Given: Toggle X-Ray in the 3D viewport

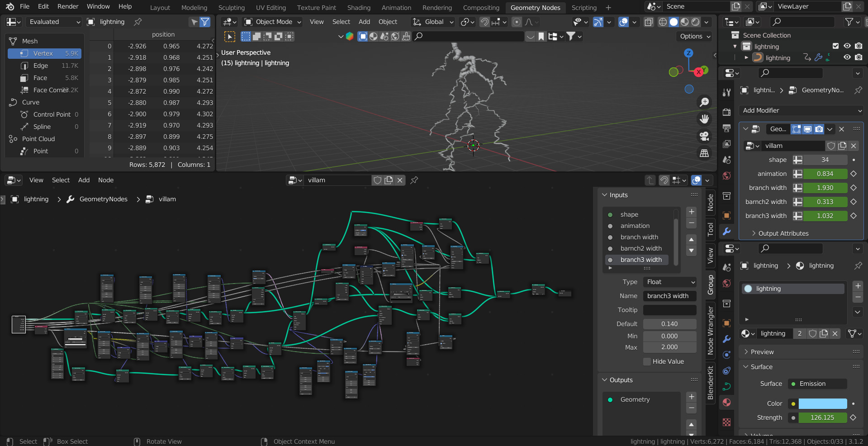Looking at the screenshot, I should tap(648, 22).
